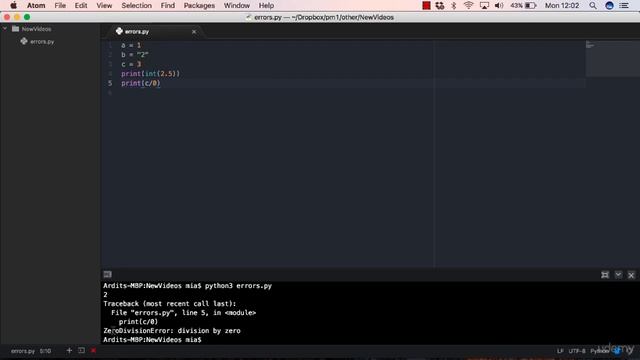Open the Selection menu
Viewport: 640px width, 360px height.
coord(136,6)
